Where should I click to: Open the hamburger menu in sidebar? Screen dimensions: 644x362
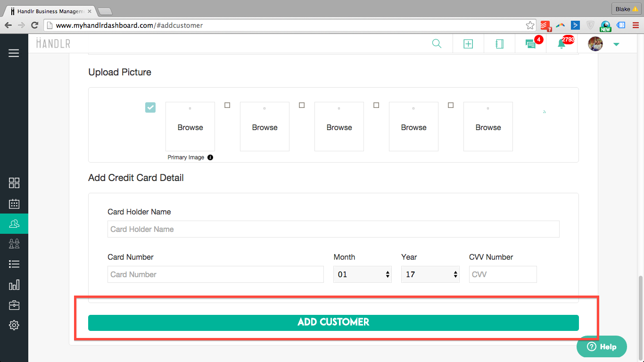[14, 53]
